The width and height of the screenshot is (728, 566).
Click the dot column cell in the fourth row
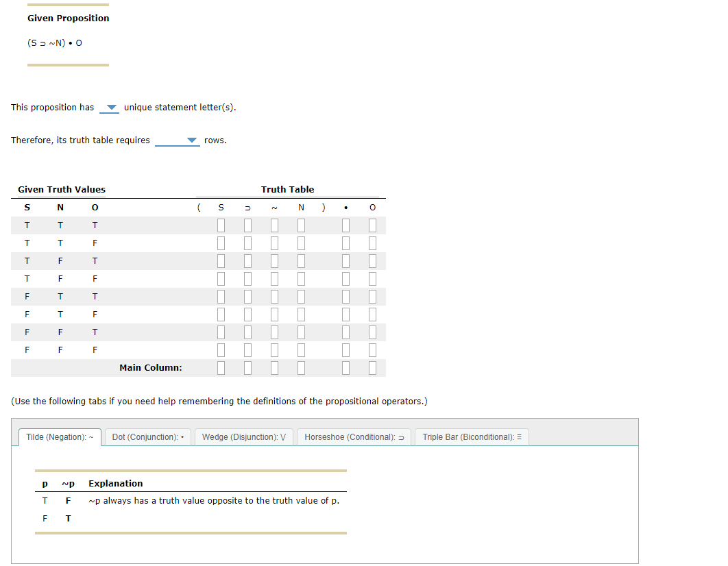click(x=345, y=278)
